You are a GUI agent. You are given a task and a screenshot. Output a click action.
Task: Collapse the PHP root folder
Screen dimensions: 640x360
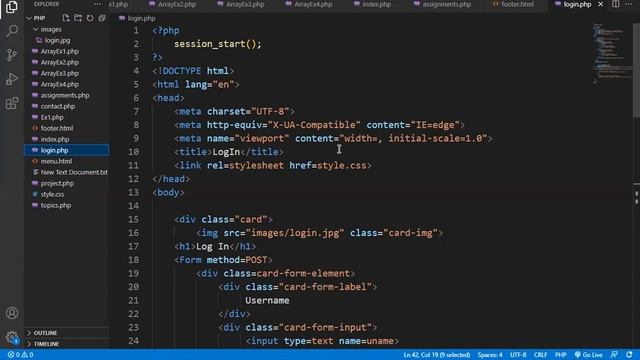coord(29,18)
